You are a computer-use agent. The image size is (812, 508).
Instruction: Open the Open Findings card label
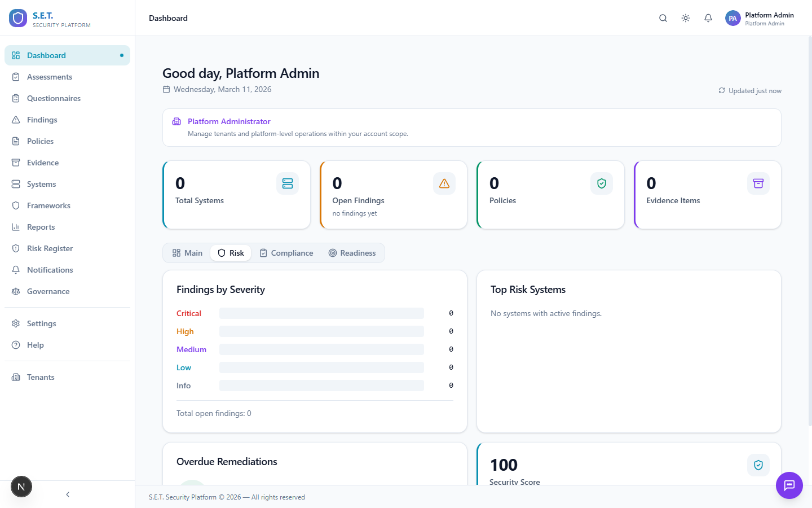[359, 200]
